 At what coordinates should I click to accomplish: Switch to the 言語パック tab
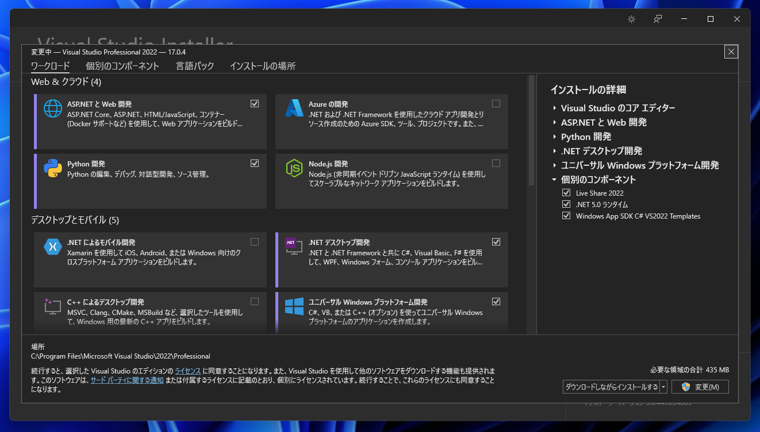[195, 66]
